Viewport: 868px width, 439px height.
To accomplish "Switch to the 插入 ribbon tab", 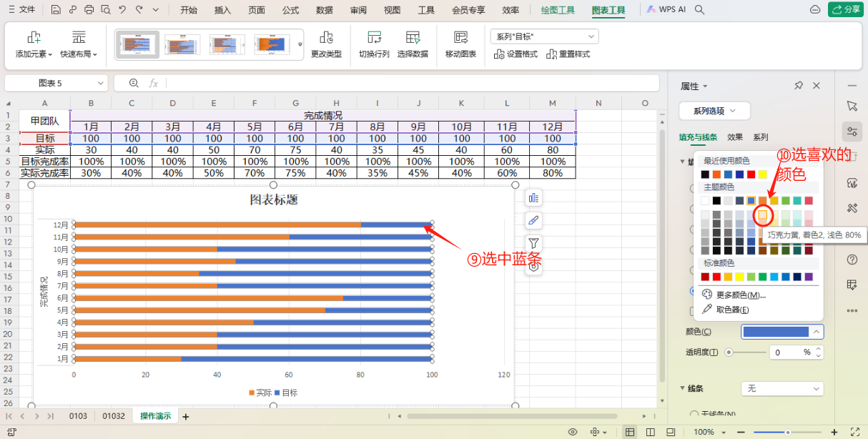I will 223,10.
